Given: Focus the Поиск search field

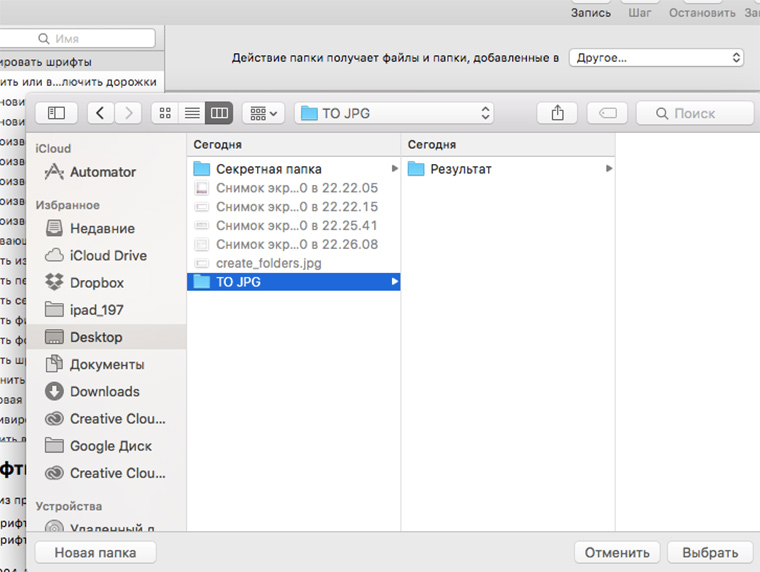Looking at the screenshot, I should 695,113.
